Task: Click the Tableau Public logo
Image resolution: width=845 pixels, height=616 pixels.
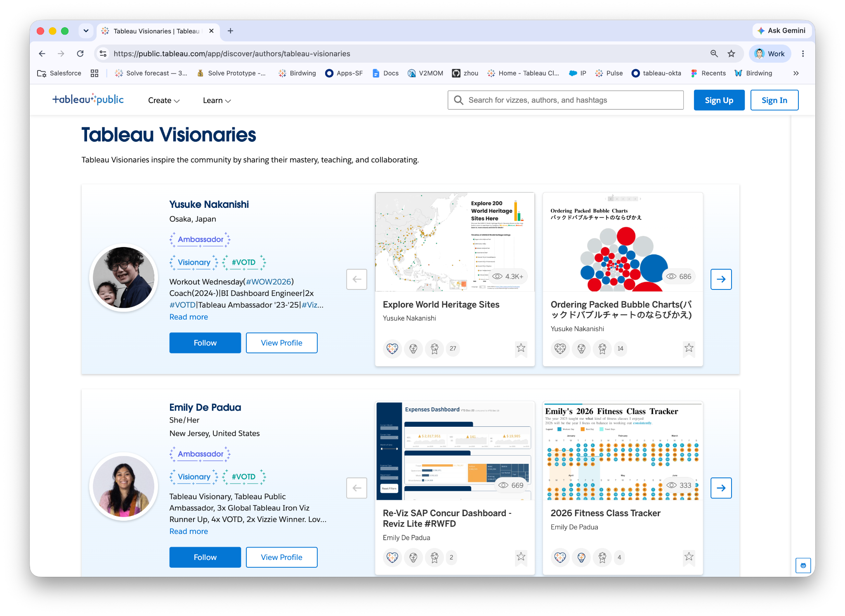Action: coord(88,100)
